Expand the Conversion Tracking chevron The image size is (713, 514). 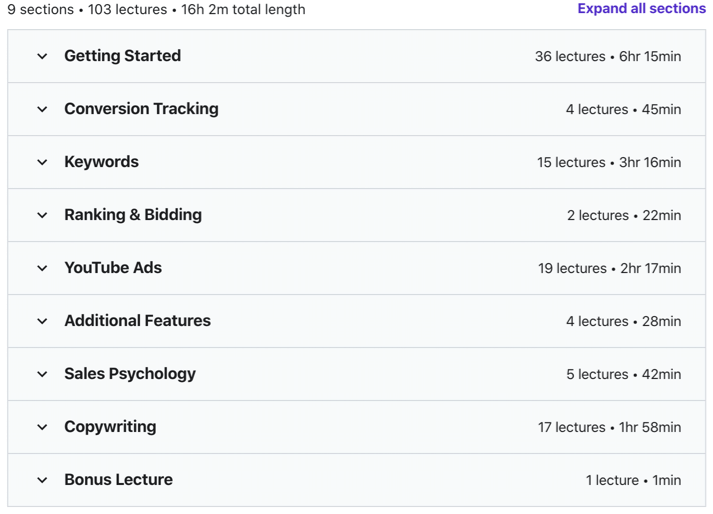pos(42,109)
